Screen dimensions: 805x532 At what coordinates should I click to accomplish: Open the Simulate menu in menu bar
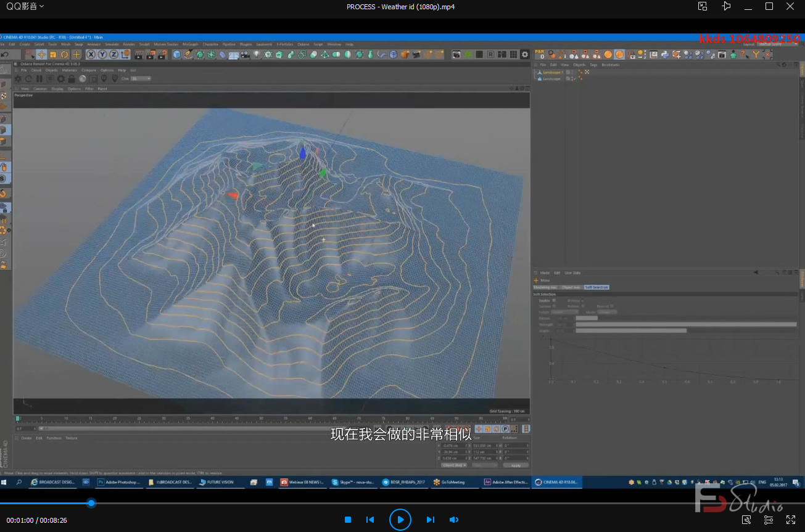pos(112,44)
